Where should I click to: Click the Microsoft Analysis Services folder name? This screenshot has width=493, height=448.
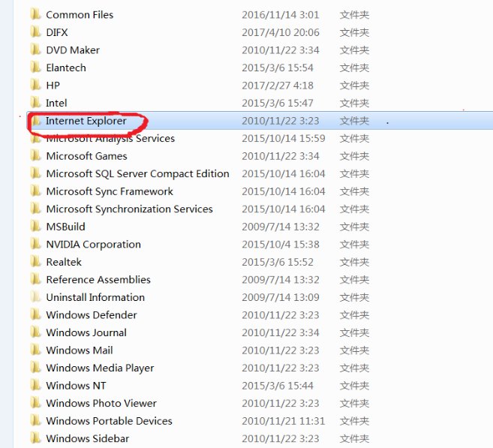click(x=110, y=138)
